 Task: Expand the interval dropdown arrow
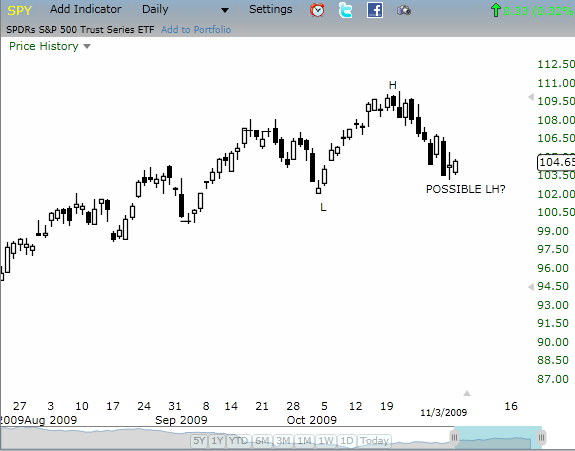coord(225,10)
